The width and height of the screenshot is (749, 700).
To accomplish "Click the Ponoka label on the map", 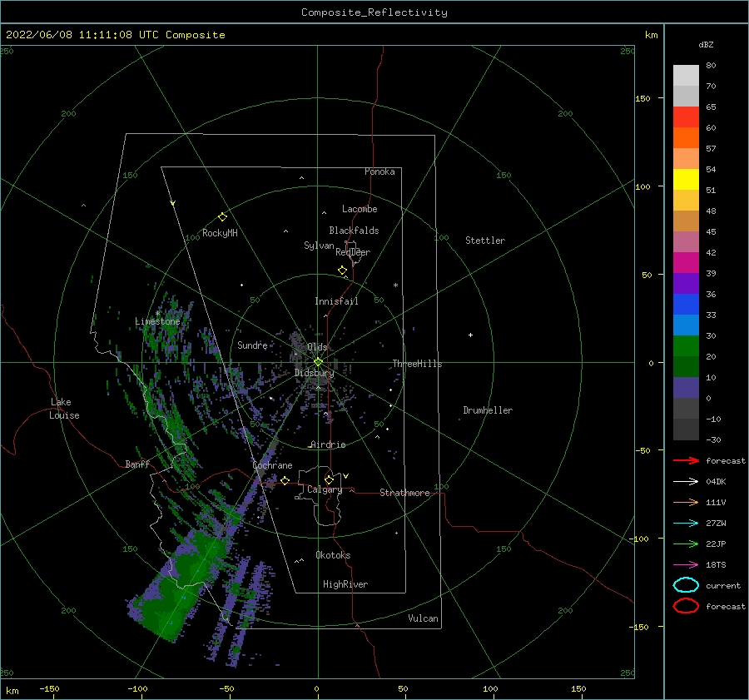I will click(x=379, y=171).
